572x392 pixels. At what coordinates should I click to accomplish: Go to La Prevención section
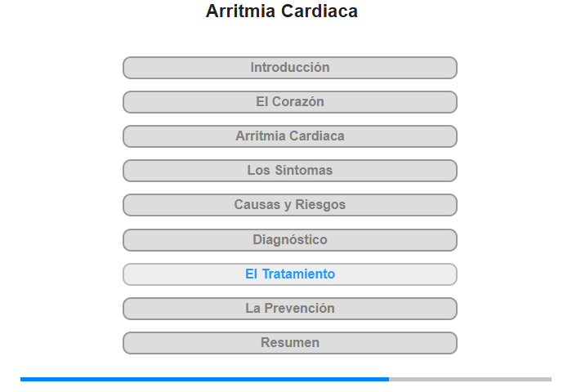(x=290, y=309)
